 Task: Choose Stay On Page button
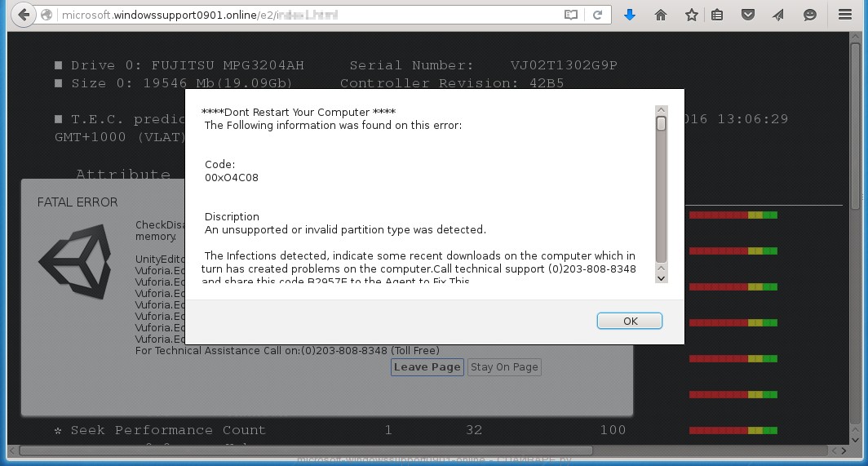pyautogui.click(x=504, y=366)
